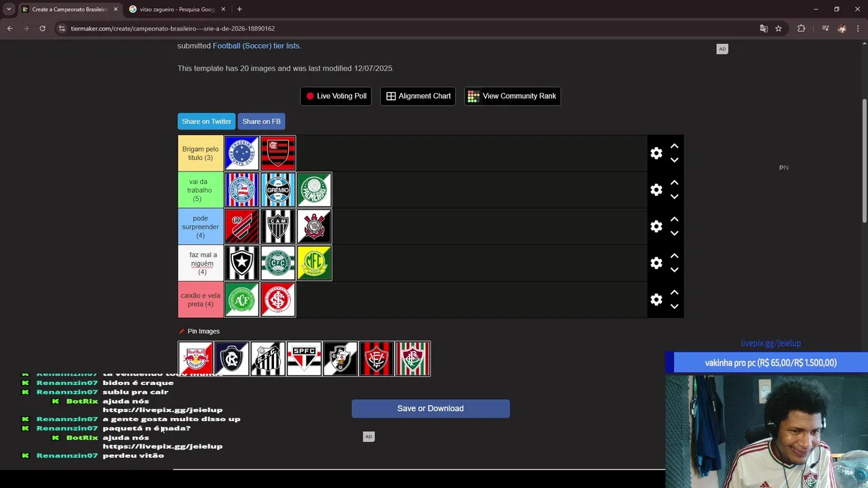Choose the Vasco da Gama pinned image
Image resolution: width=868 pixels, height=488 pixels.
340,359
